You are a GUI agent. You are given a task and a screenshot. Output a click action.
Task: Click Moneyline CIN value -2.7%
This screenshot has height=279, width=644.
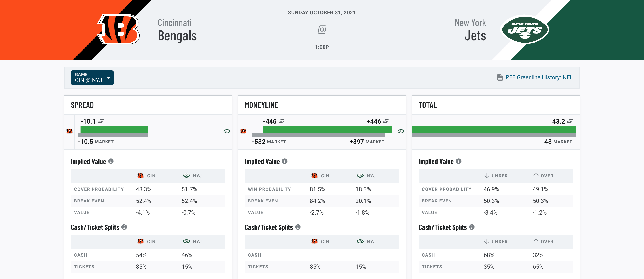[x=316, y=213]
